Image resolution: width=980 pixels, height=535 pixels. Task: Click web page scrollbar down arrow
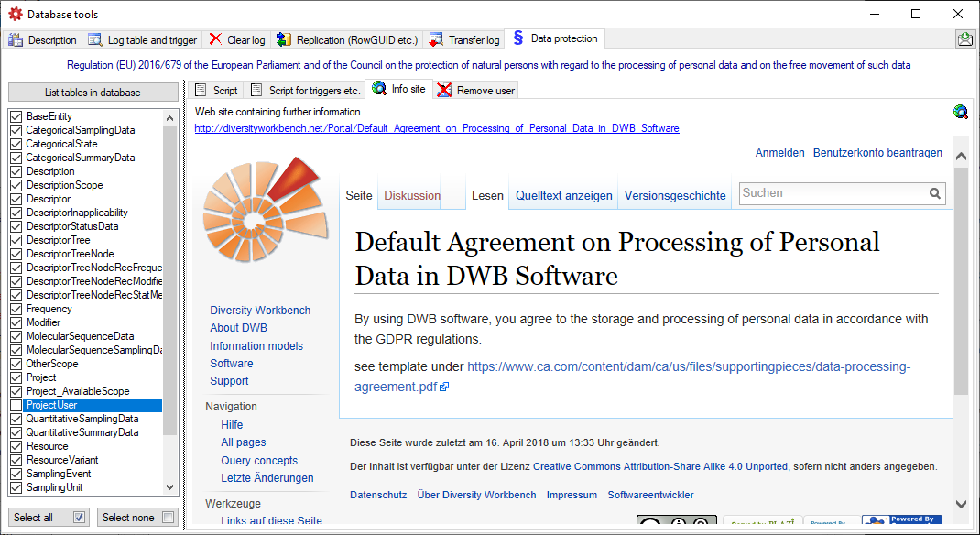coord(962,504)
